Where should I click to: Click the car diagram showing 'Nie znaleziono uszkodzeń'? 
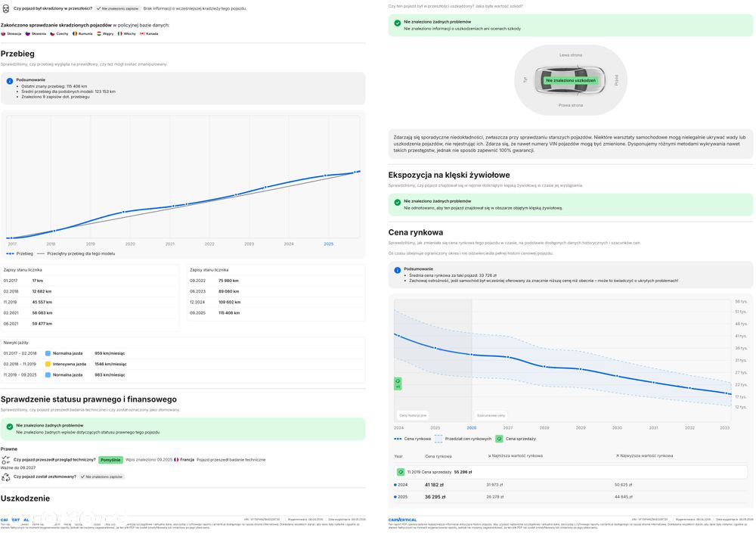coord(570,80)
